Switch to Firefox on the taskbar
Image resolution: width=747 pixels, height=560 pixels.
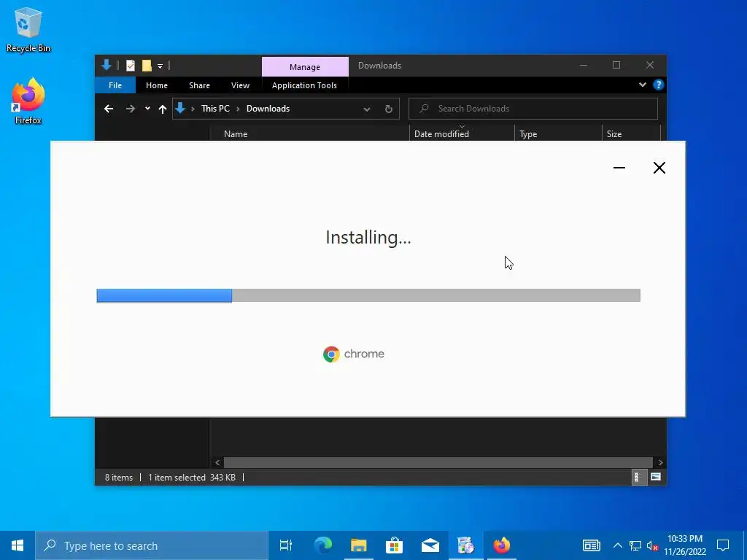tap(502, 545)
